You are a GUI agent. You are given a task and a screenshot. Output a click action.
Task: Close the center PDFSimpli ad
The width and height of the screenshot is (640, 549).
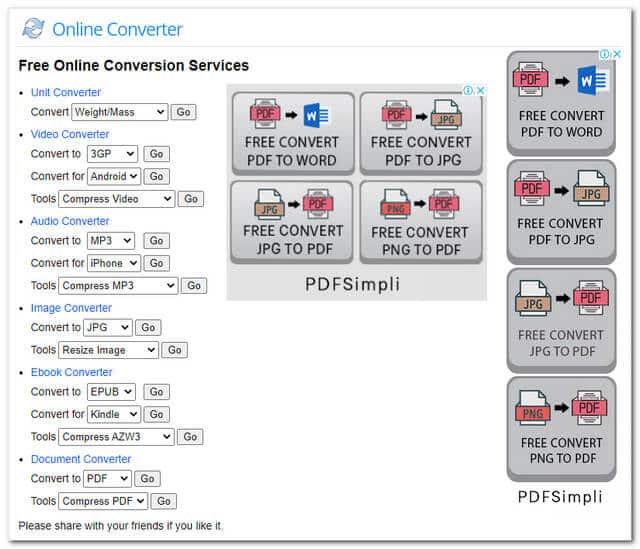point(481,90)
